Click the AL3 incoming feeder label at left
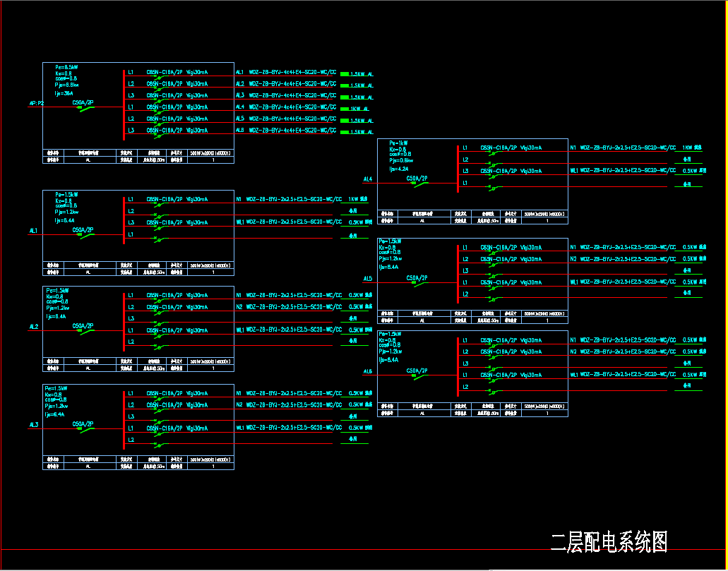 tap(33, 425)
